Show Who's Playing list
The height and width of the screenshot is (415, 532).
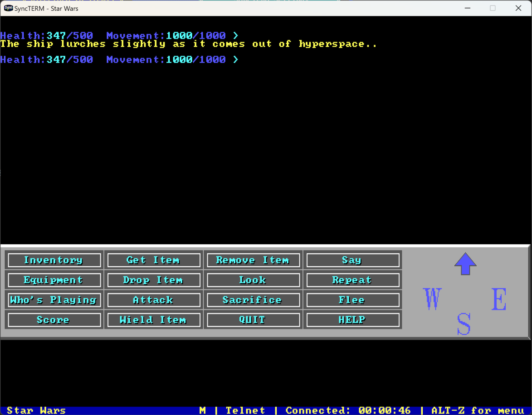(54, 300)
